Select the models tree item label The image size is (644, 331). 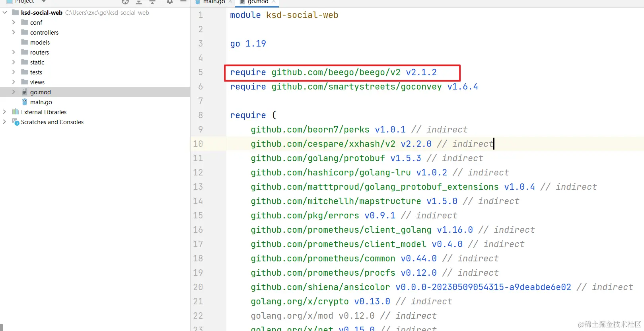pos(40,42)
